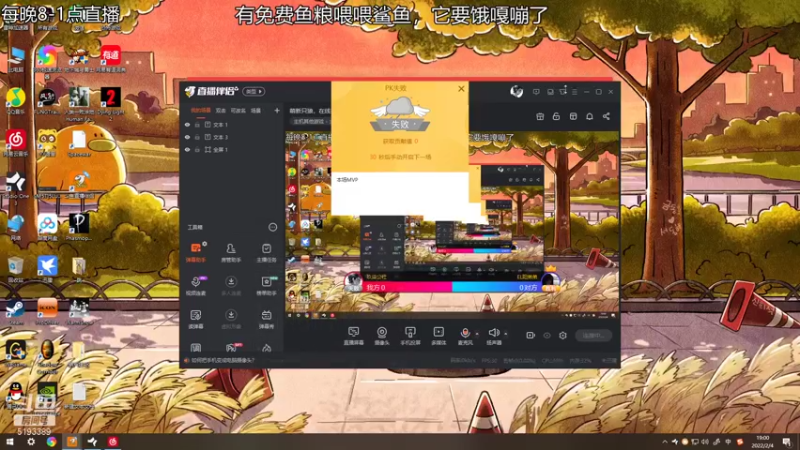The image size is (800, 450).
Task: Add a new scene with the plus icon
Action: click(x=277, y=110)
